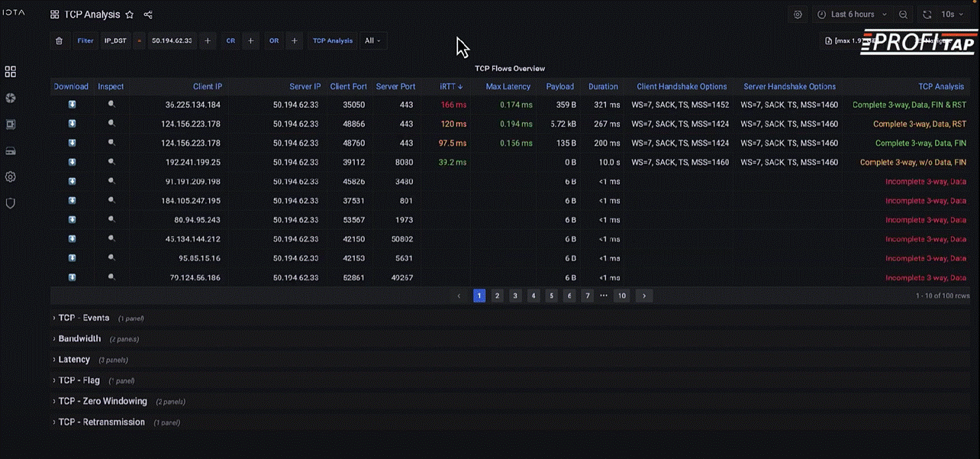Open the IP_DST filter key dropdown
This screenshot has width=980, height=459.
point(116,41)
